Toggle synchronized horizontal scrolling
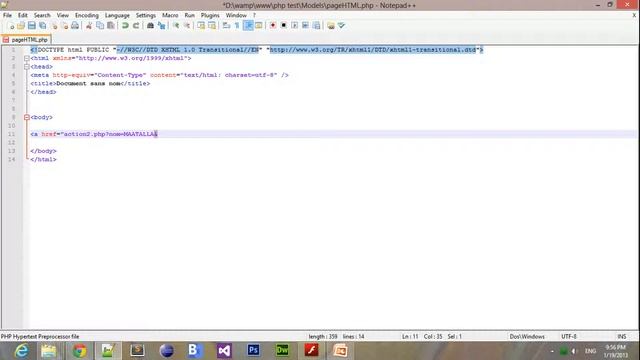The height and width of the screenshot is (360, 640). pos(212,26)
